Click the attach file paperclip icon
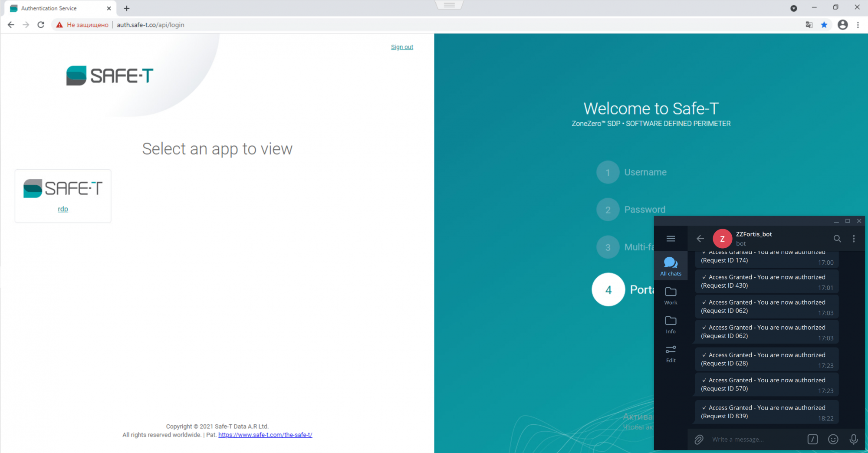Screen dimensions: 868x453 pos(699,440)
